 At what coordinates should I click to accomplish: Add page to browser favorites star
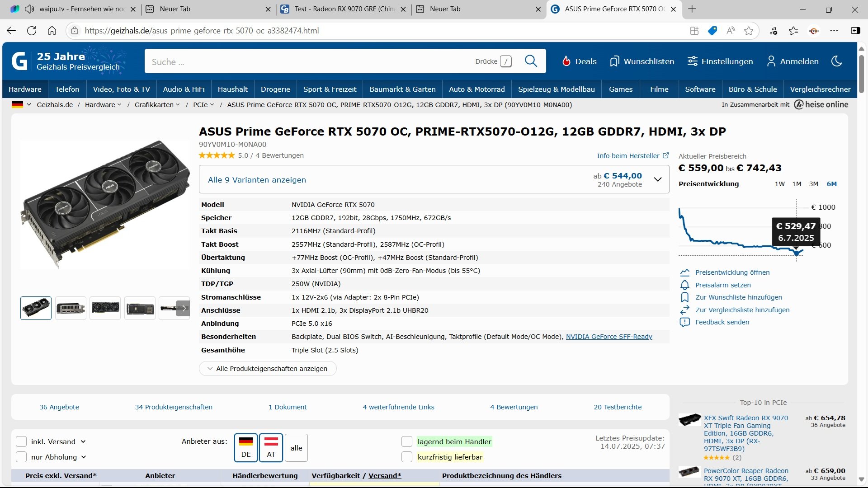(749, 31)
